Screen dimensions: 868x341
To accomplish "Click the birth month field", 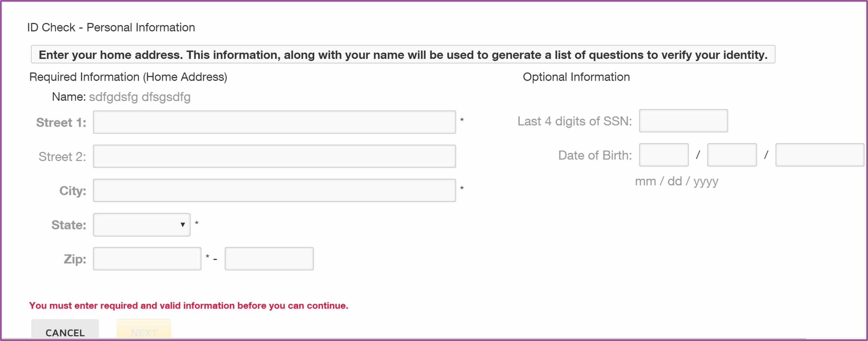I will click(663, 155).
